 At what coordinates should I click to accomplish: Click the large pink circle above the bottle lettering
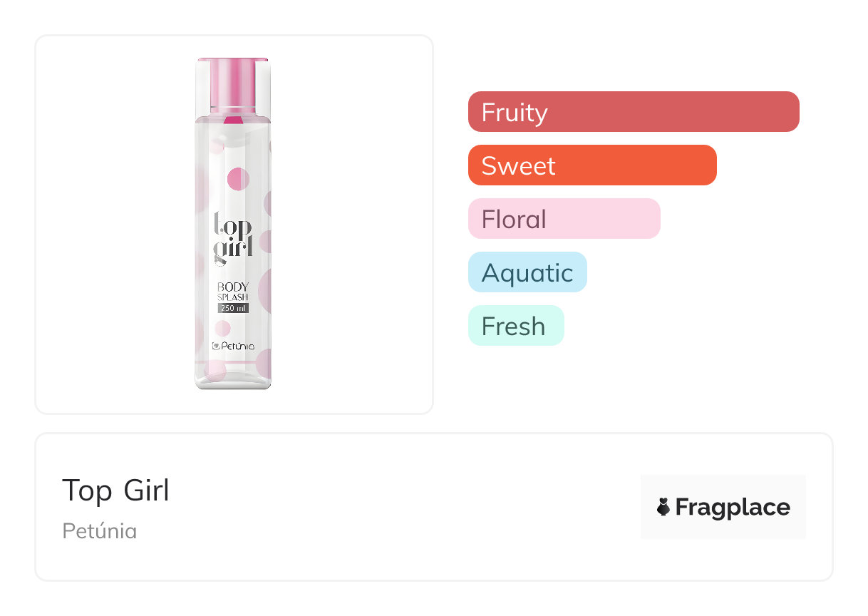point(237,178)
